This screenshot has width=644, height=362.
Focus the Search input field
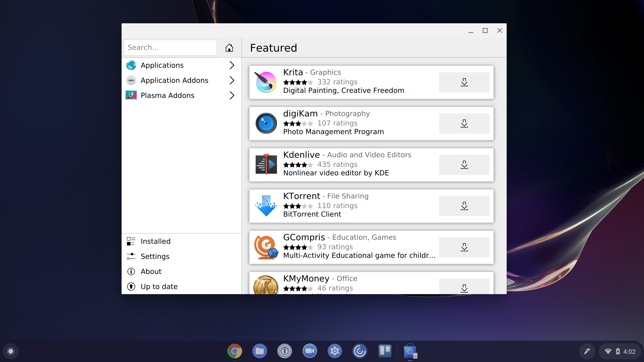tap(170, 47)
